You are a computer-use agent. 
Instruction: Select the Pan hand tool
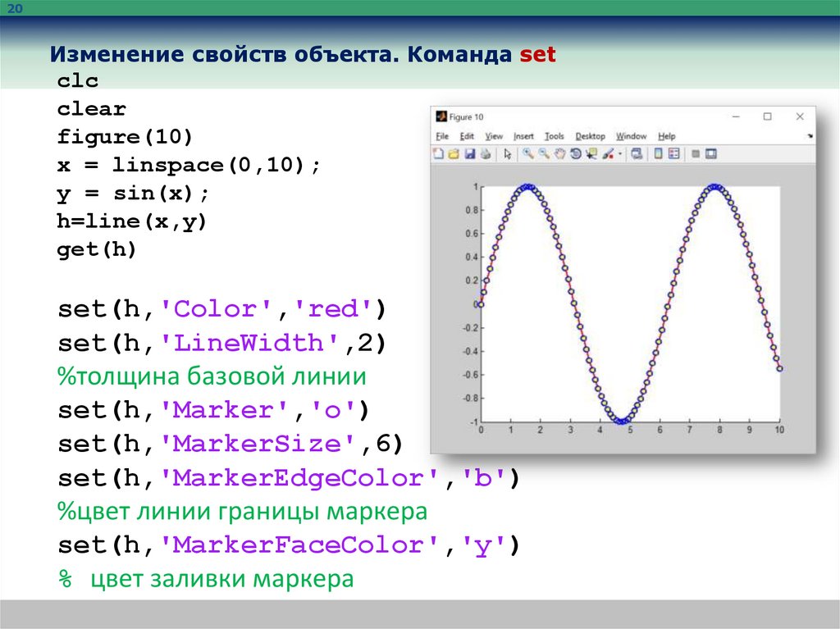pyautogui.click(x=559, y=154)
